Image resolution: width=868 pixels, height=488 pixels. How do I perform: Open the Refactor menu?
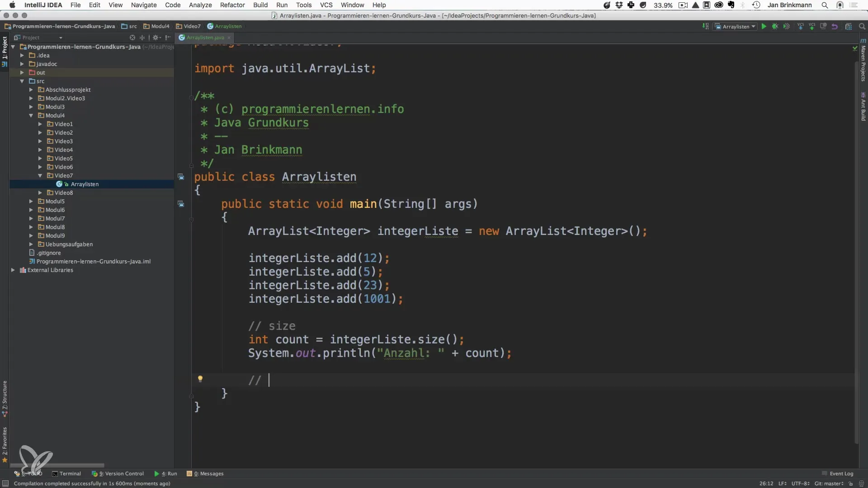pyautogui.click(x=232, y=5)
